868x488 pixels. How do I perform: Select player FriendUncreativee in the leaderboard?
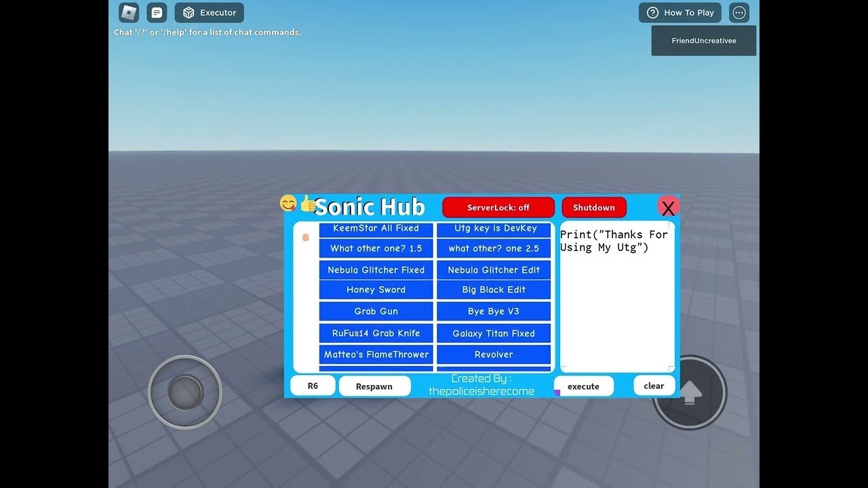tap(704, 41)
